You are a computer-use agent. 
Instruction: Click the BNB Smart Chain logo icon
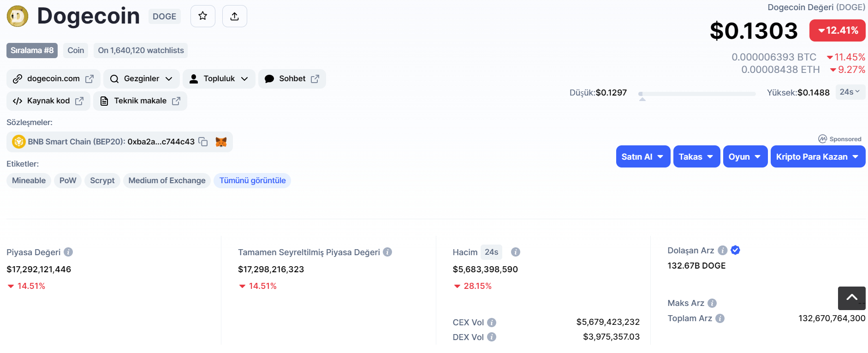pos(18,142)
